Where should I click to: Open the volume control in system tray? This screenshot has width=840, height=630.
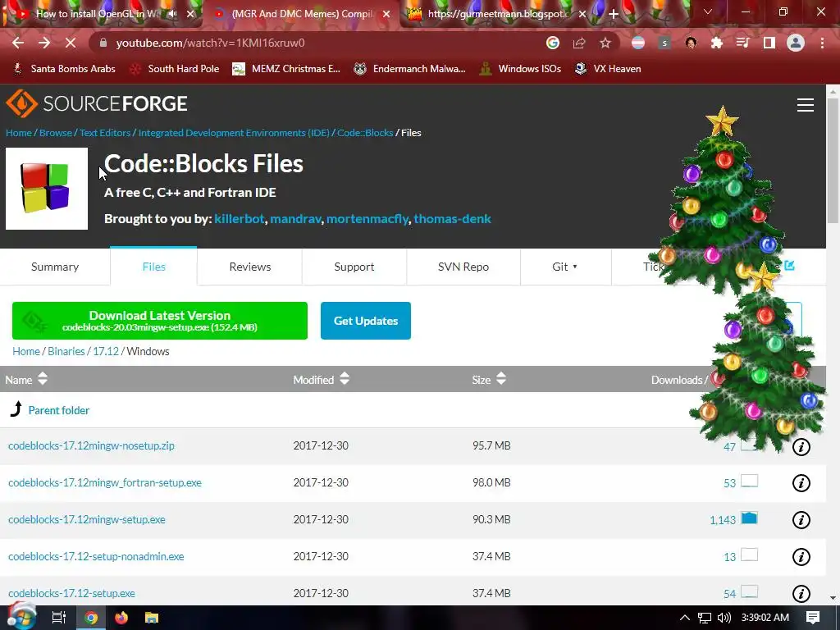pyautogui.click(x=724, y=618)
